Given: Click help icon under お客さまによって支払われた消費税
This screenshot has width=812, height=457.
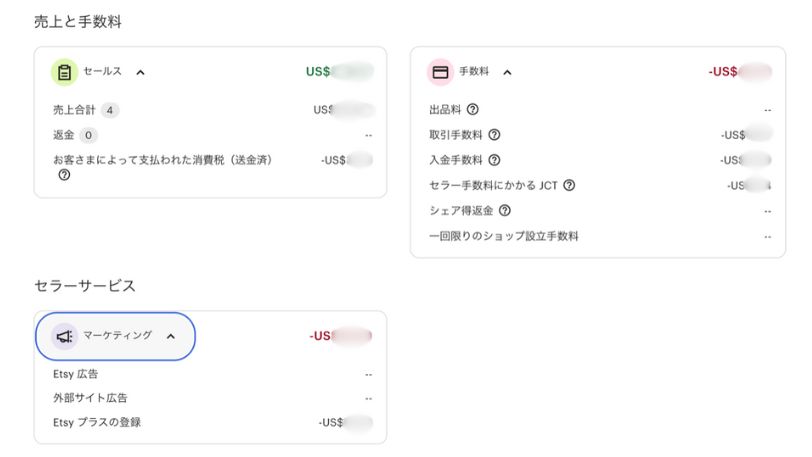Looking at the screenshot, I should [64, 175].
